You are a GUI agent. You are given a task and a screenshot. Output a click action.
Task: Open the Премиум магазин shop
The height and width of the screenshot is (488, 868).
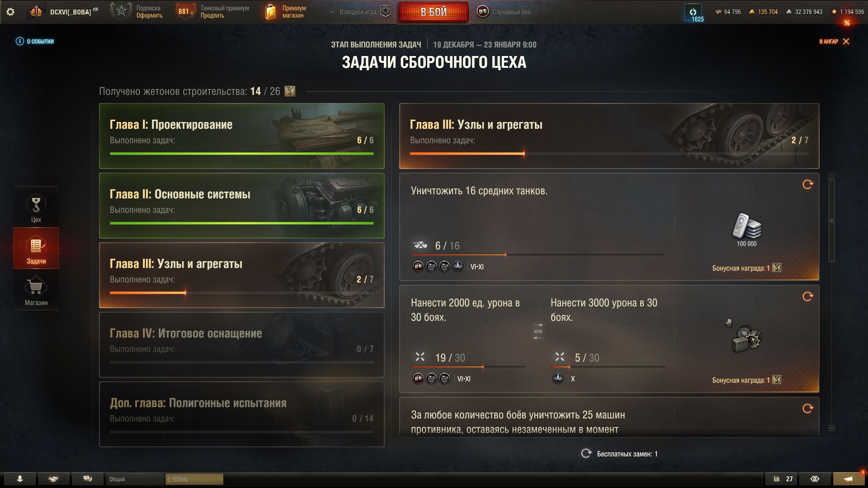click(x=286, y=12)
